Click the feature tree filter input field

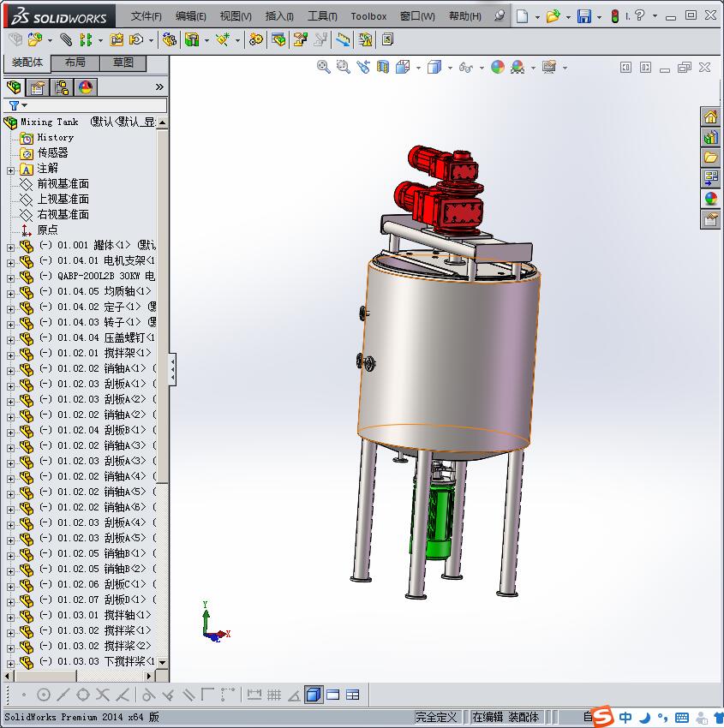(97, 105)
